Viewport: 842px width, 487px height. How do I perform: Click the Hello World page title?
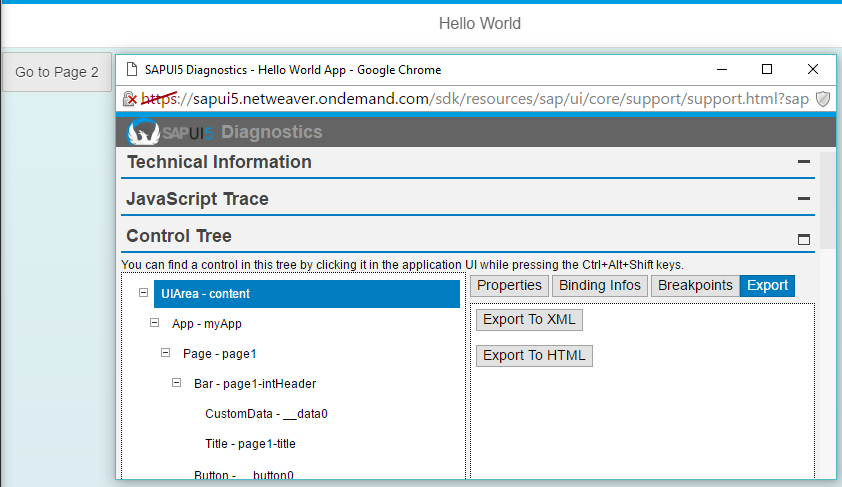click(480, 24)
